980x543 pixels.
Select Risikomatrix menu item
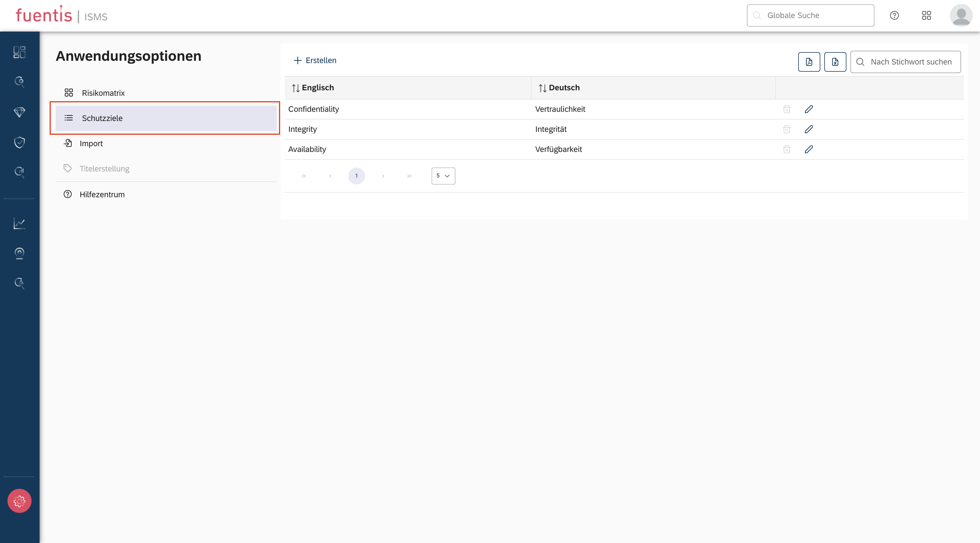(x=103, y=93)
